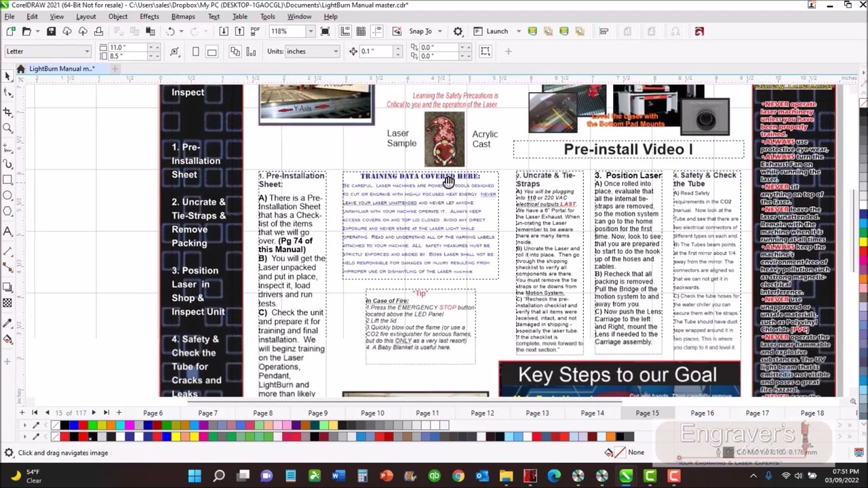
Task: Select the Crop tool in the toolbox
Action: (8, 111)
